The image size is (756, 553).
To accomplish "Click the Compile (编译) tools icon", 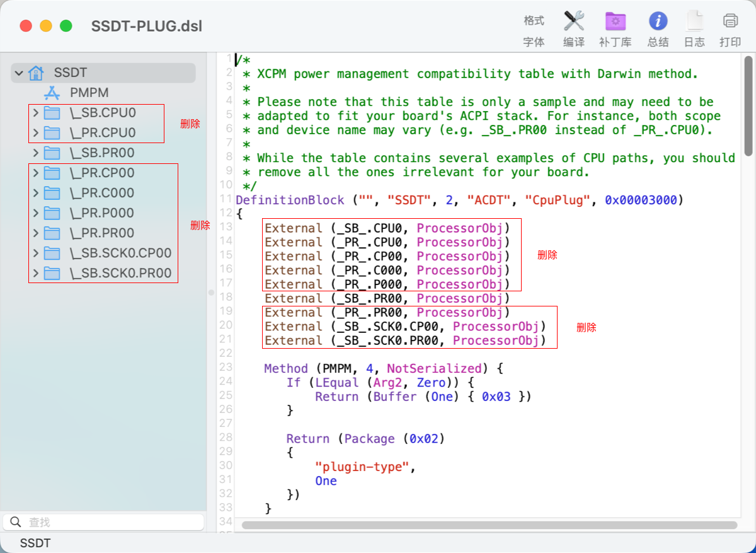I will [x=573, y=21].
